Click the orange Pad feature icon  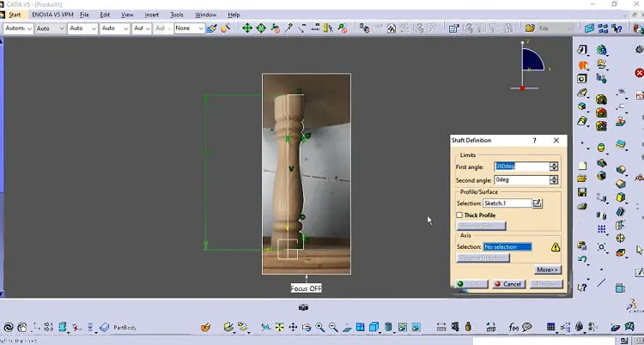click(582, 65)
